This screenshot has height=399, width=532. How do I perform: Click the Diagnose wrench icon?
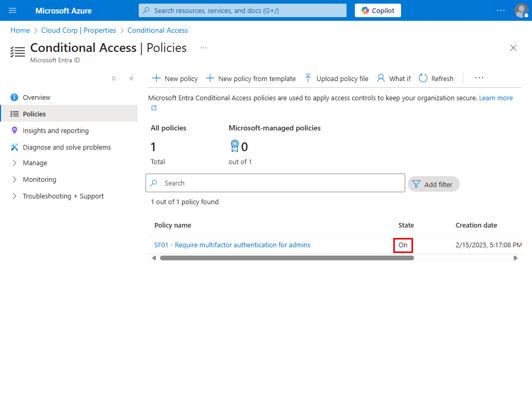(x=14, y=147)
